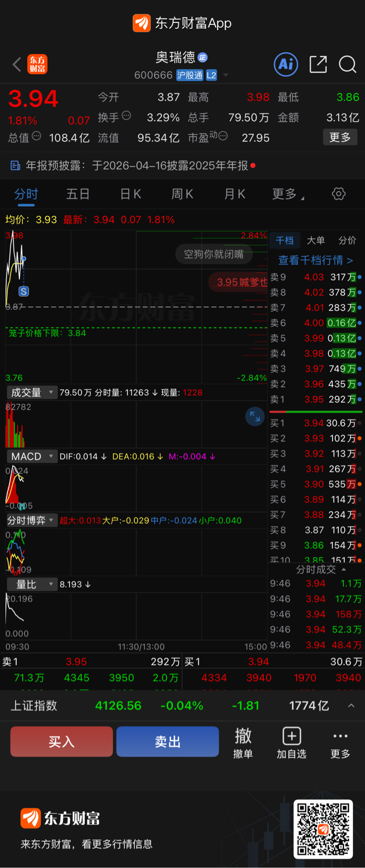The width and height of the screenshot is (365, 868).
Task: Switch to 日K tab
Action: click(x=131, y=194)
